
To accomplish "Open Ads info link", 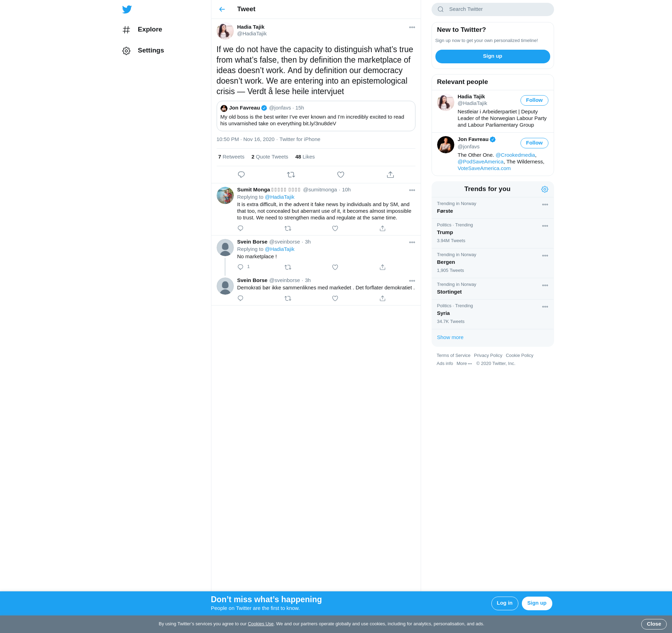I will pyautogui.click(x=444, y=364).
